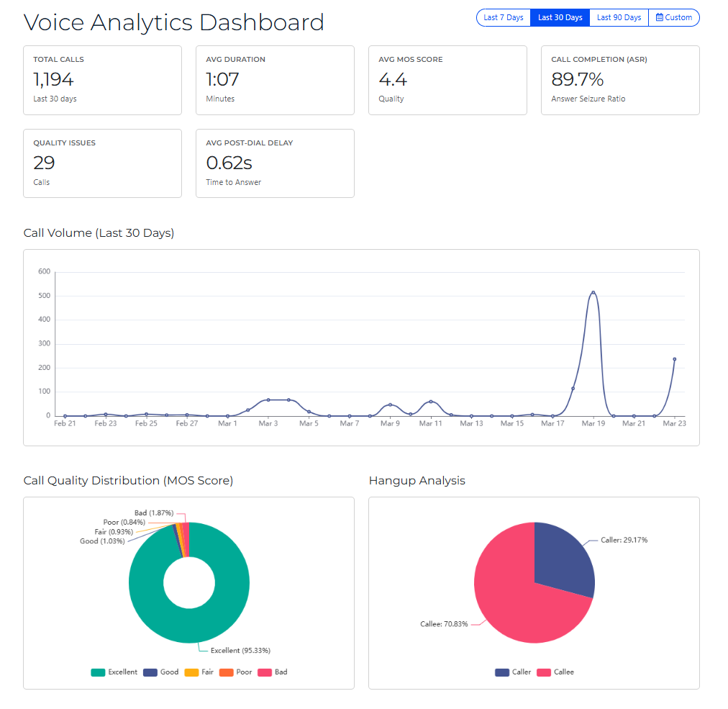728x709 pixels.
Task: Toggle the Good legend item
Action: click(x=160, y=672)
